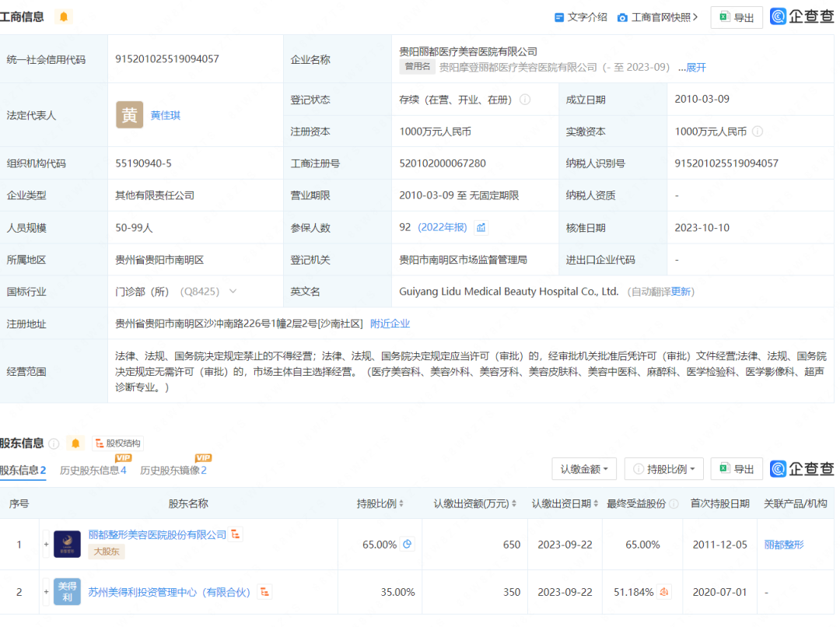Image resolution: width=840 pixels, height=627 pixels.
Task: Click equity structure icon after 苏州美得利投资管理中心
Action: coord(264,592)
